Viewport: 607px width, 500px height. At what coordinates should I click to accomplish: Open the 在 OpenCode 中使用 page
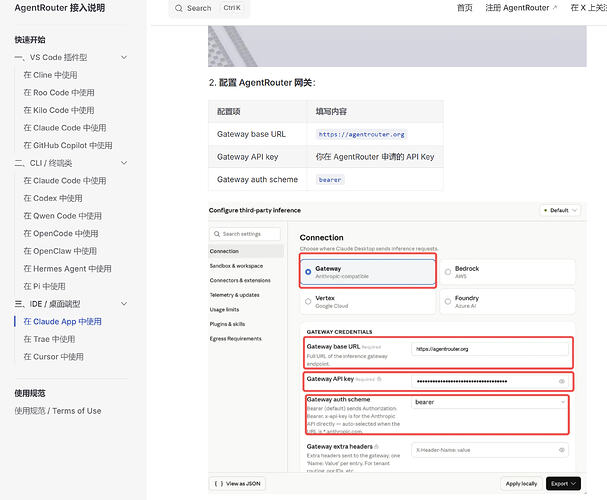(x=61, y=233)
